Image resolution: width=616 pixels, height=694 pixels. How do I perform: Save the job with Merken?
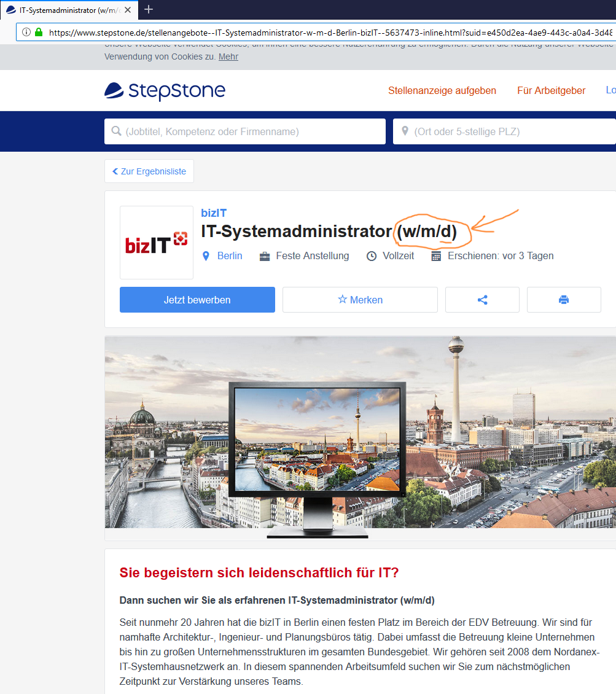point(361,300)
